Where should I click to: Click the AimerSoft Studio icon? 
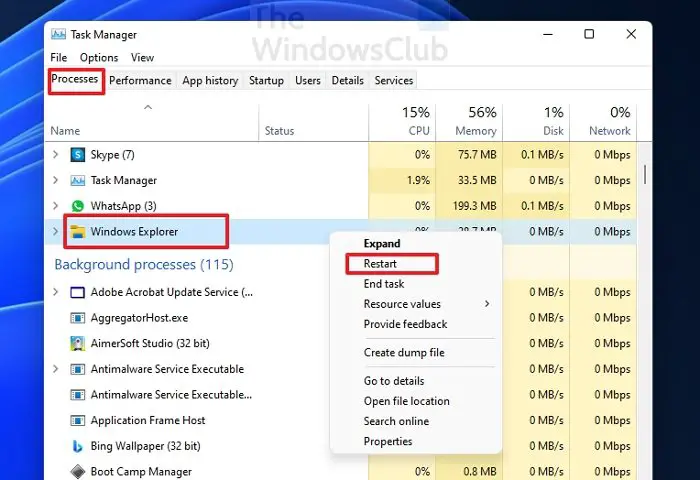pos(78,343)
